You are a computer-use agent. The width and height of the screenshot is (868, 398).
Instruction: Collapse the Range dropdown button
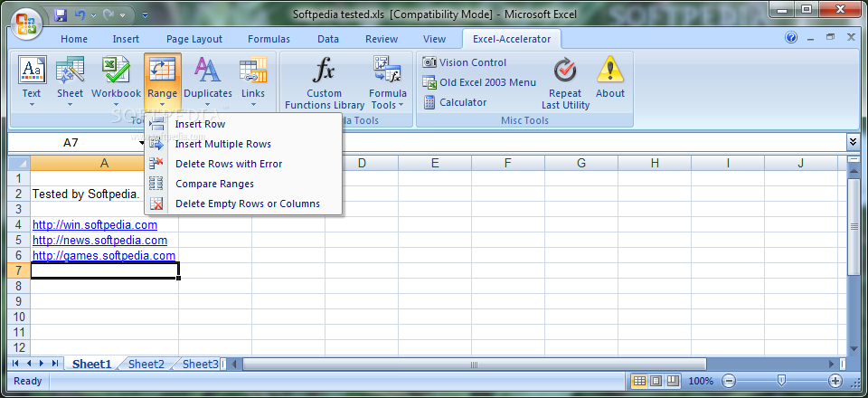coord(162,81)
